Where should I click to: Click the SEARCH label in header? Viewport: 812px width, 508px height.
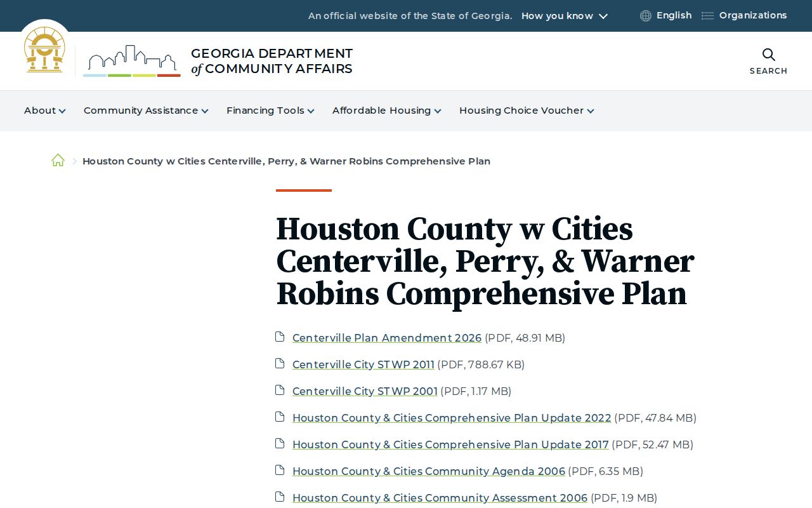768,71
